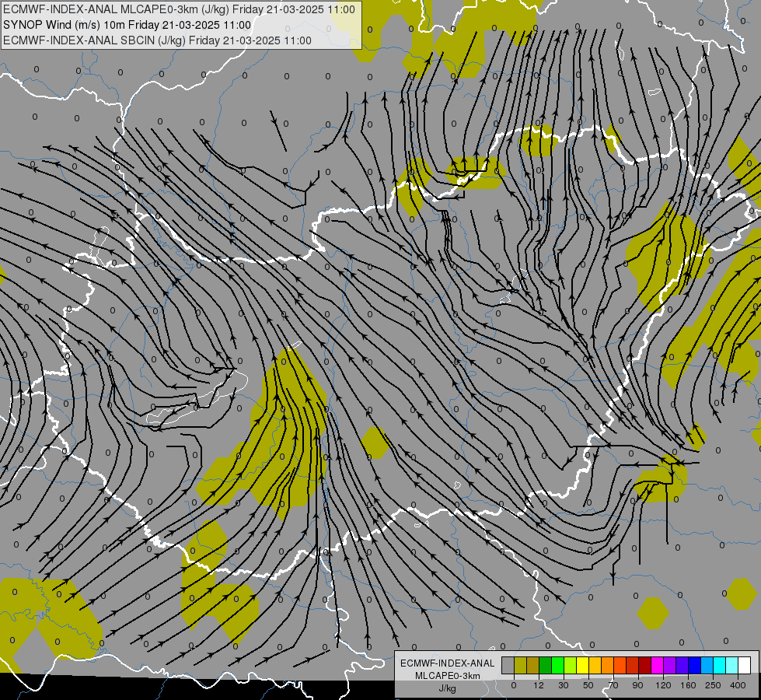Click the dark red swatch right of the 90 tick

coord(645,665)
